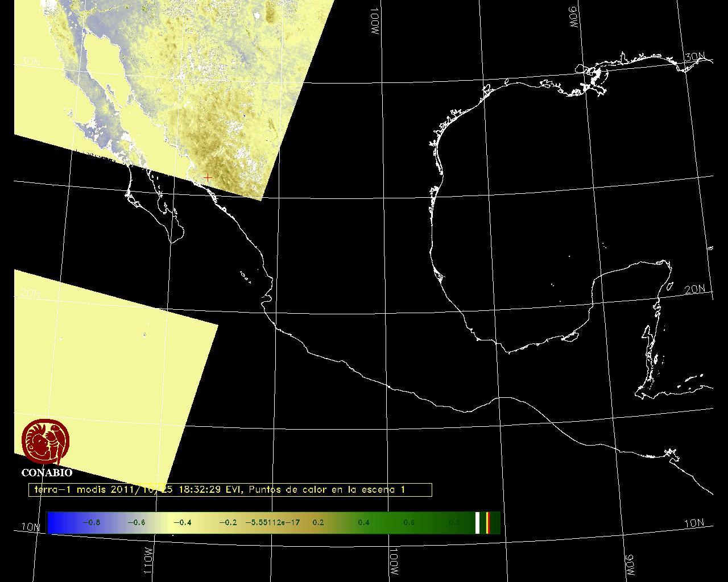Screen dimensions: 728x582
Task: Click the white stripe on the color bar
Action: click(x=478, y=523)
